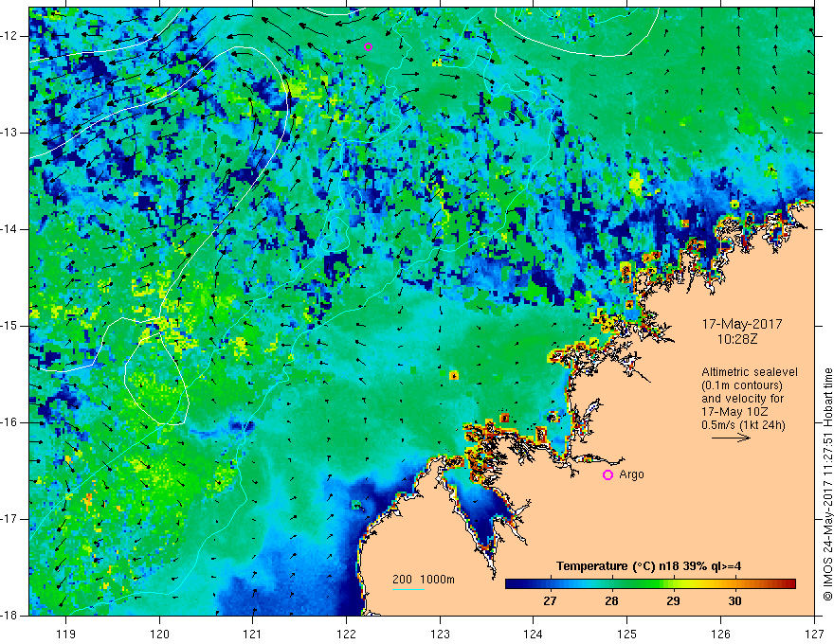
Task: Click the longitude axis label 120
Action: tap(159, 634)
